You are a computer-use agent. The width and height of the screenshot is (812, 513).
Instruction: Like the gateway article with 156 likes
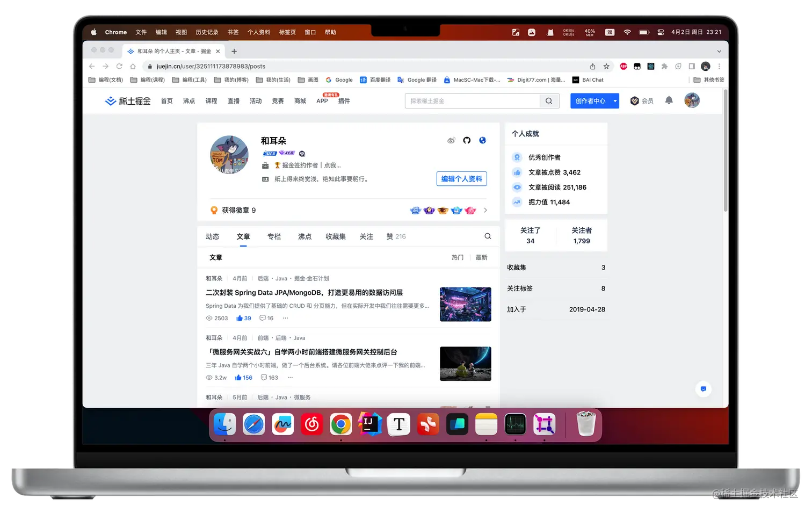(x=244, y=378)
